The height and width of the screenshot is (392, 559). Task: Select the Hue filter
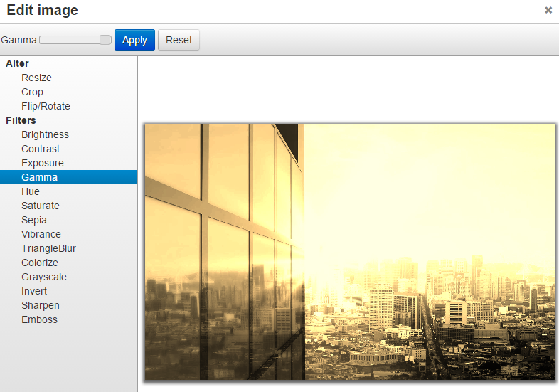point(31,191)
